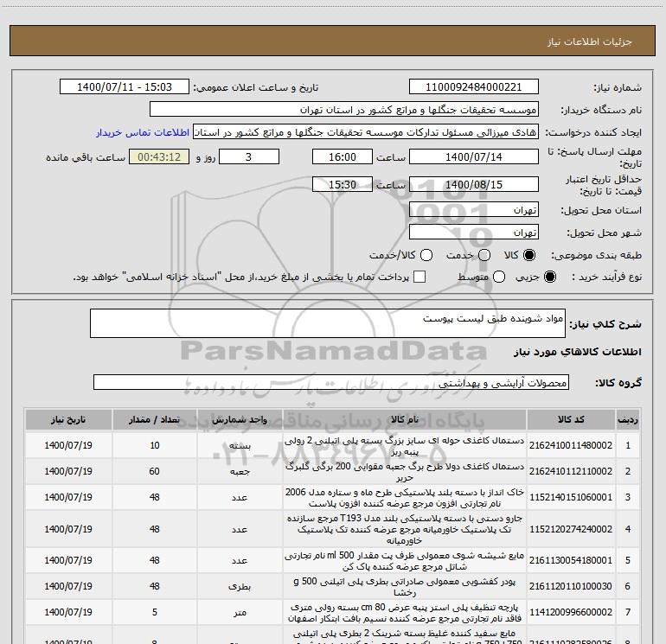Click quantity 10 in row 1
This screenshot has width=666, height=644.
[155, 445]
